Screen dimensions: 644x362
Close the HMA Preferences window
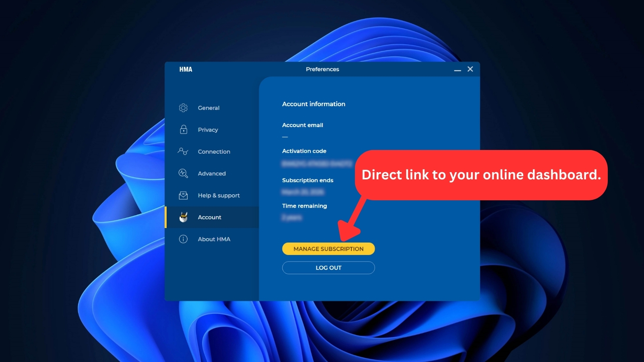pyautogui.click(x=470, y=69)
